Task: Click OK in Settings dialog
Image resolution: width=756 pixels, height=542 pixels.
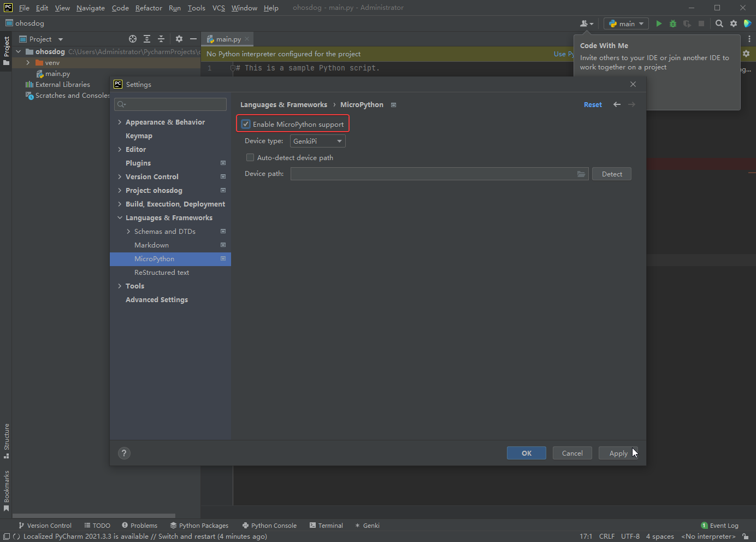Action: [x=527, y=453]
